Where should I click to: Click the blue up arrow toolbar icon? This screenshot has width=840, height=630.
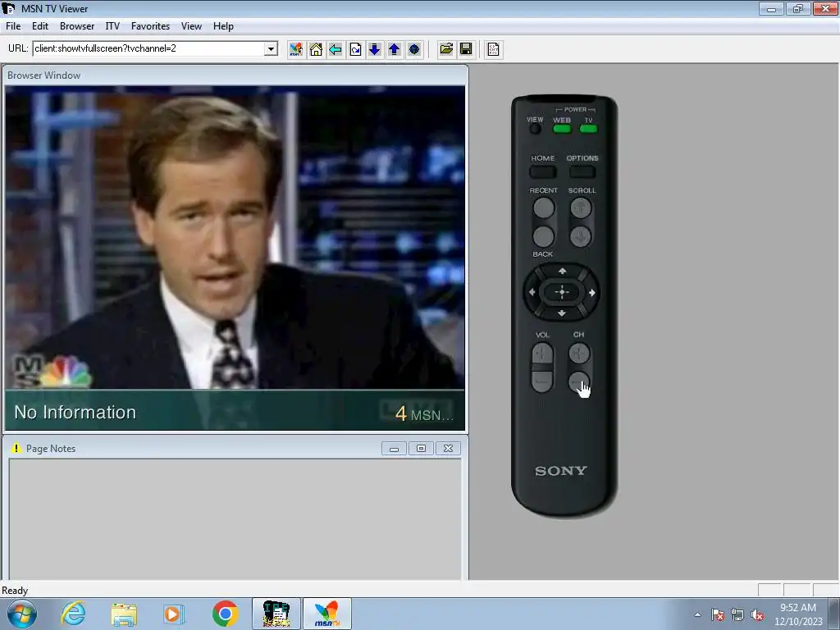395,49
